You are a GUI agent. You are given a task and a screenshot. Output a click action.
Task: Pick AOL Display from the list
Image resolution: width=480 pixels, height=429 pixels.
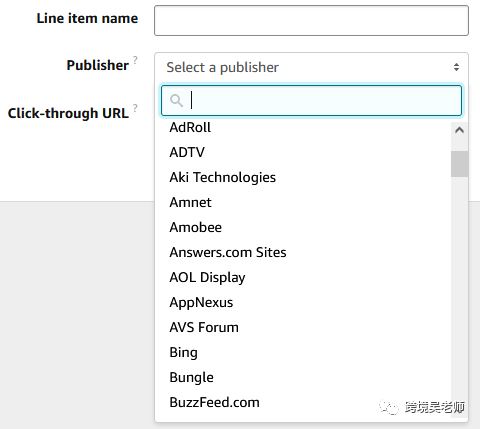coord(303,277)
